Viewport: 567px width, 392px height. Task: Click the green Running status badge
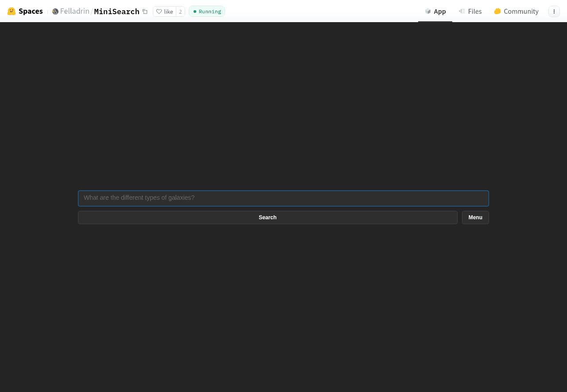[x=206, y=11]
